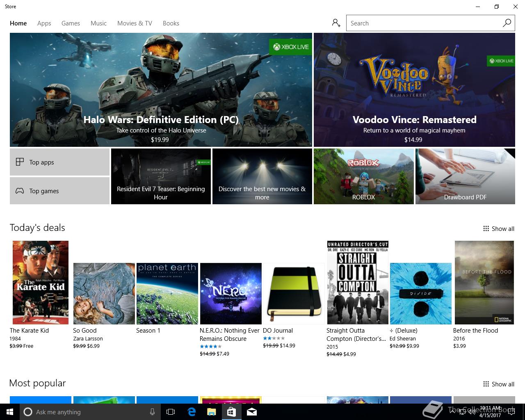Open Voodoo Vince: Remastered banner
This screenshot has width=525, height=420.
click(x=414, y=90)
